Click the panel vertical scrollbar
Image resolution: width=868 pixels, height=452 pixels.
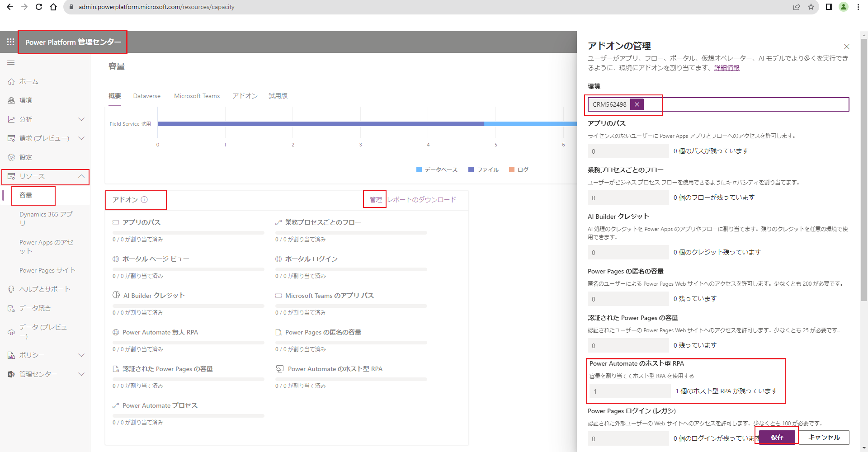(x=864, y=169)
